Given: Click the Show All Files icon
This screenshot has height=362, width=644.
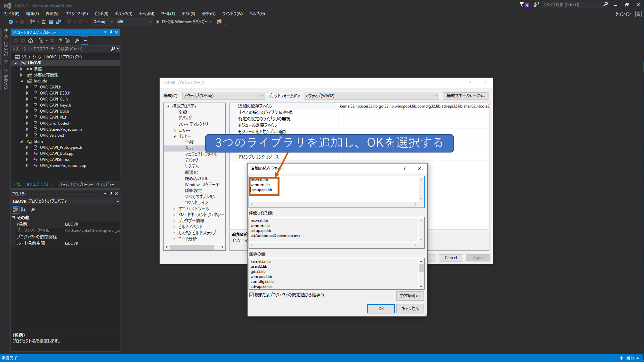Looking at the screenshot, I should click(67, 41).
